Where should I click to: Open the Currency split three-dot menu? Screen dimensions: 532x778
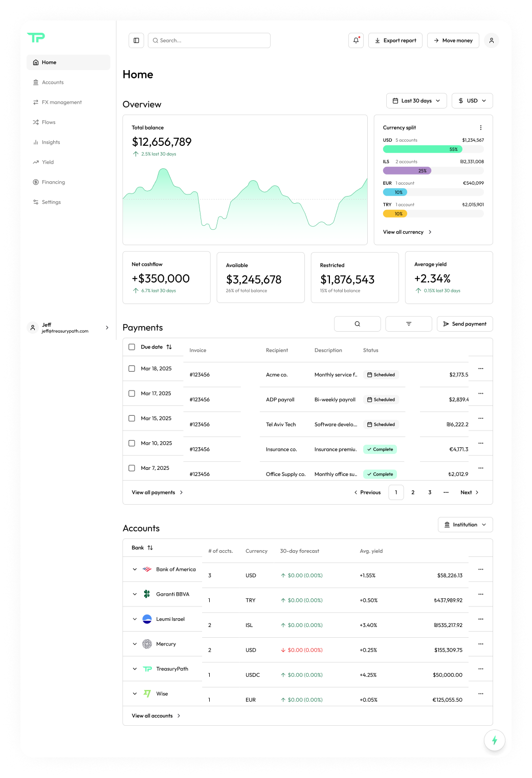(480, 127)
